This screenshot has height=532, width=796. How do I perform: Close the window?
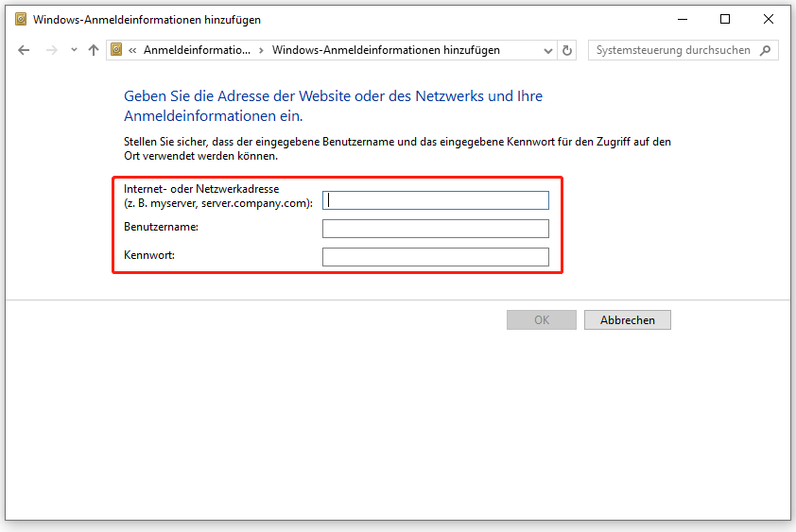[x=768, y=19]
